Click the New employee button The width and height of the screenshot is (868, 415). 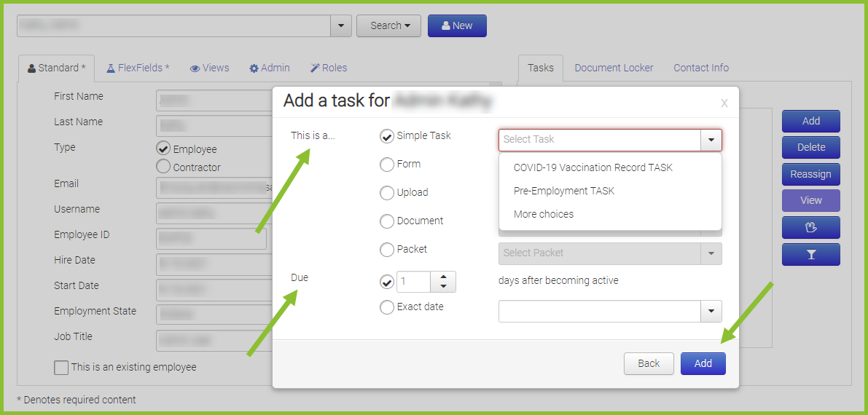457,26
